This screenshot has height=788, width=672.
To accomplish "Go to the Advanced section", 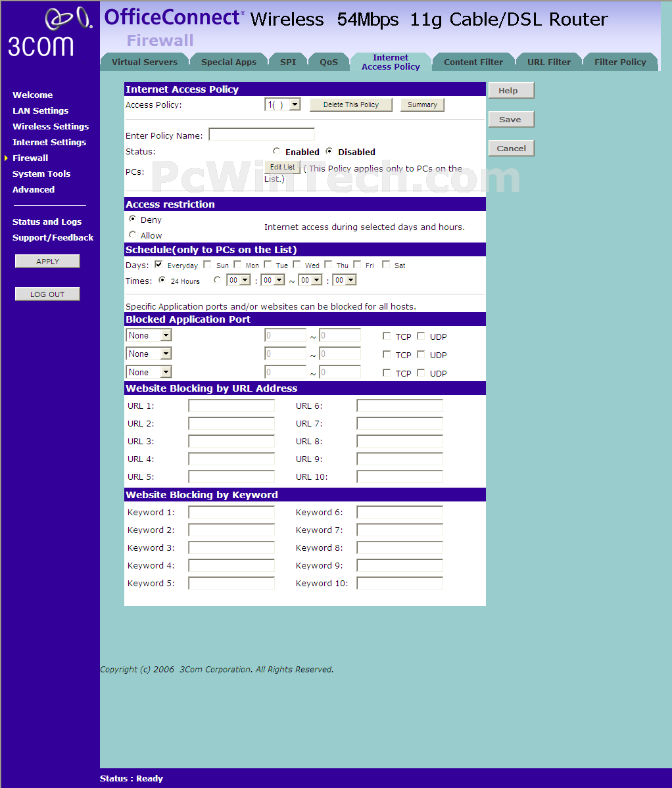I will tap(34, 189).
